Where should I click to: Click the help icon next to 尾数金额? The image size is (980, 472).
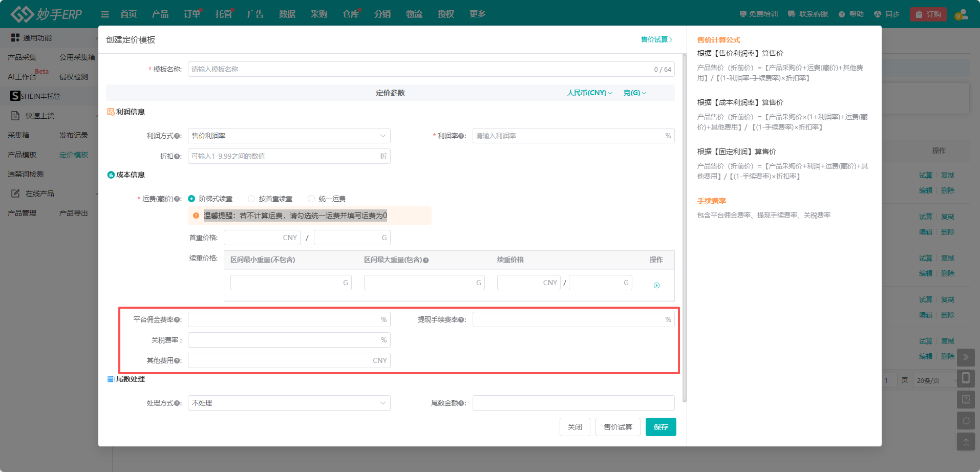pos(461,403)
